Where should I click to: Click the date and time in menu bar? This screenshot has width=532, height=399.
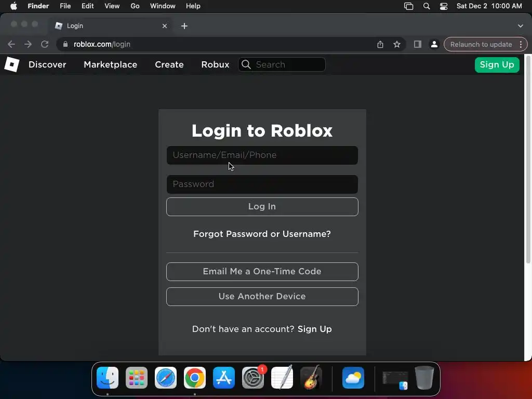click(489, 6)
